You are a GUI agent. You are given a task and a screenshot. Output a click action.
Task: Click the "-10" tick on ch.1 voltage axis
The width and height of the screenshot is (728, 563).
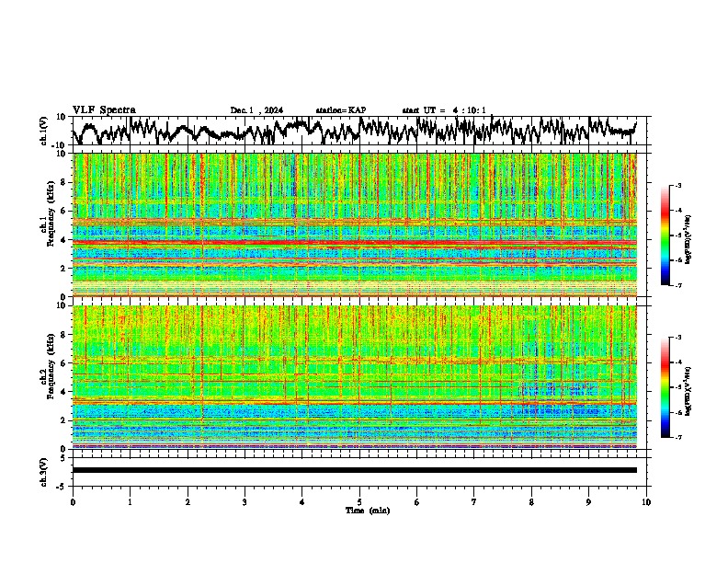pyautogui.click(x=59, y=145)
